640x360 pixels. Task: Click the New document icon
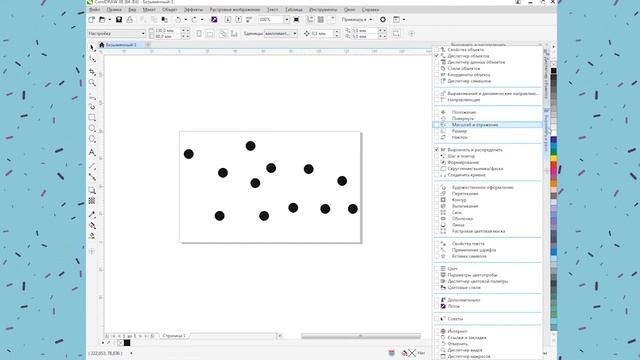coord(92,20)
